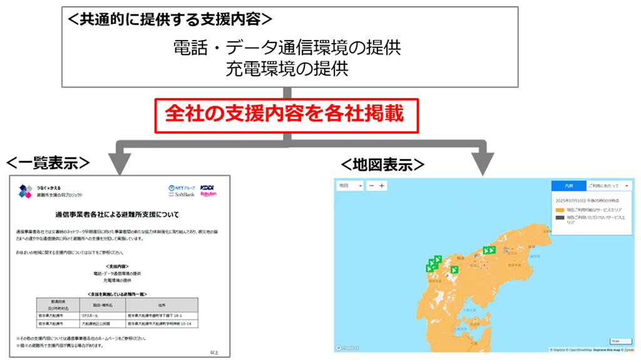Click the Rakuten logo
Viewport: 641px width, 364px height.
pos(208,195)
